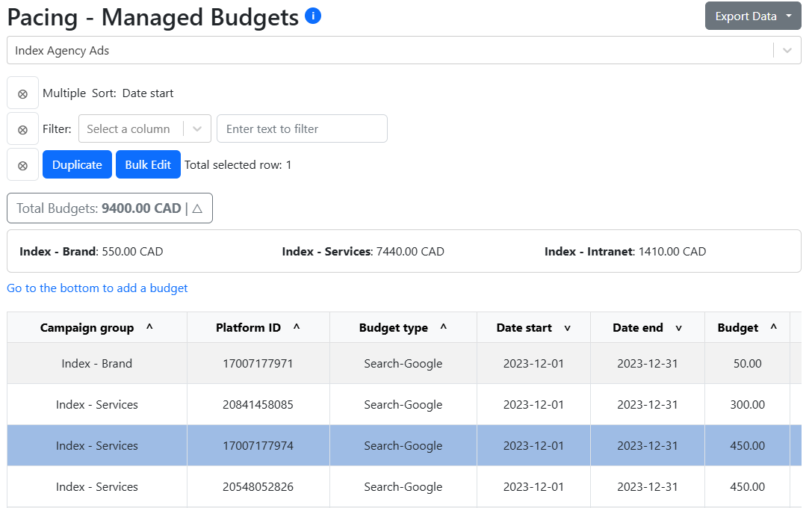The image size is (812, 508).
Task: Click the 300.00 budget cell
Action: 747,404
